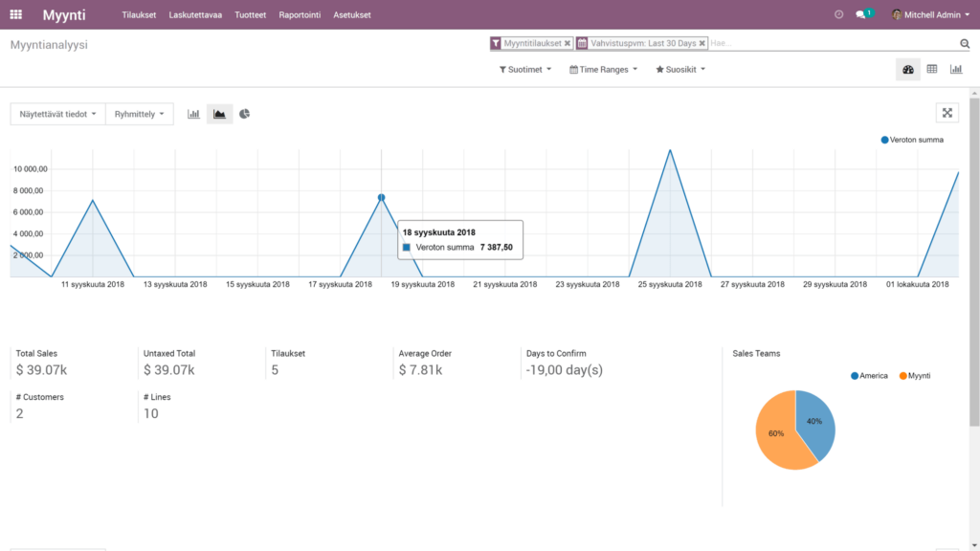Viewport: 980px width, 551px height.
Task: Expand the chart to fullscreen
Action: [947, 113]
